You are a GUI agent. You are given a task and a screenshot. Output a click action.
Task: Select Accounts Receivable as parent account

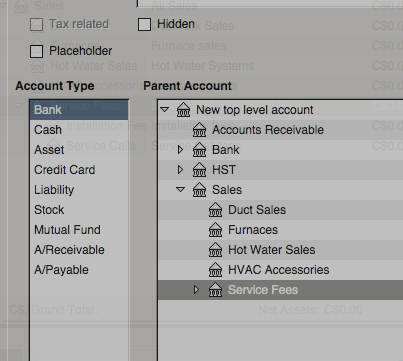coord(268,130)
